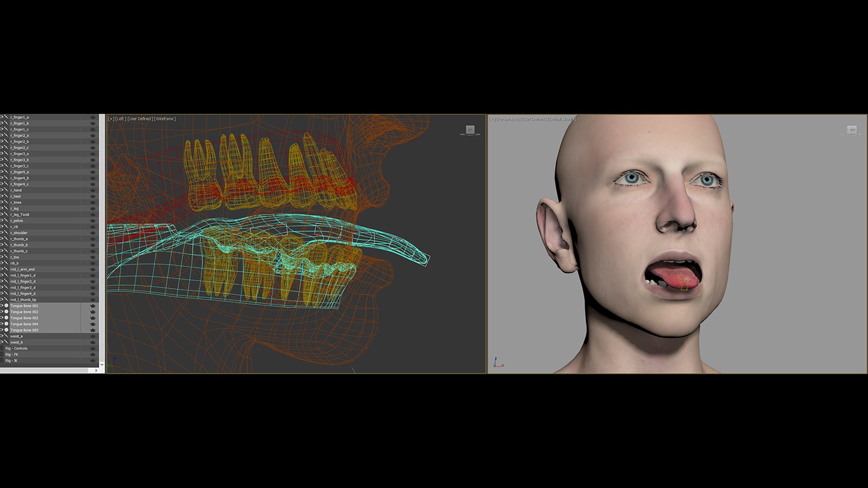Select the rnd_l_finger3_d row
Viewport: 868px width, 488px height.
pos(49,287)
